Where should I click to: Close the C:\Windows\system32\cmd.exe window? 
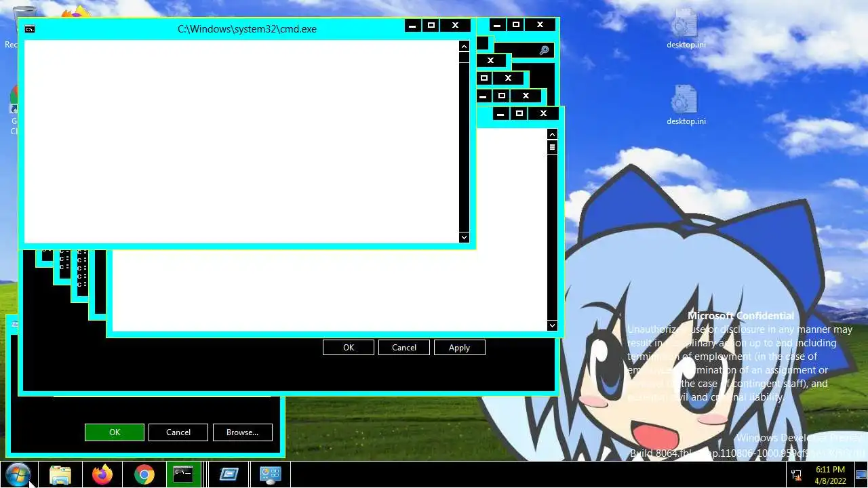pos(455,26)
